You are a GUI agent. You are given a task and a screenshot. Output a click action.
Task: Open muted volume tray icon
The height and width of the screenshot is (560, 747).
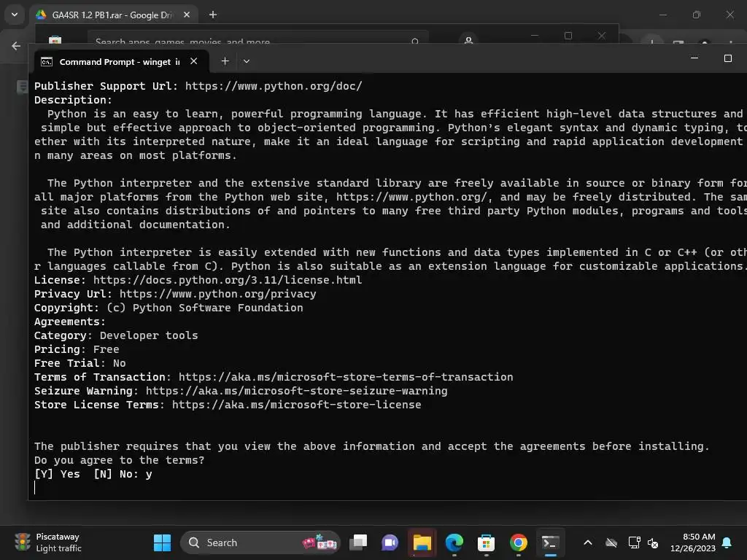tap(653, 542)
